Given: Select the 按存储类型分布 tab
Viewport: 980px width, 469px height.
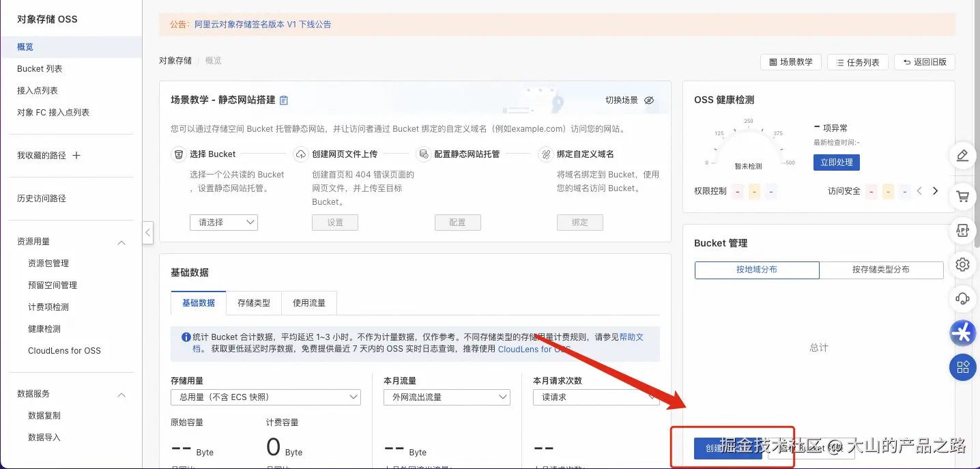Looking at the screenshot, I should (x=881, y=270).
